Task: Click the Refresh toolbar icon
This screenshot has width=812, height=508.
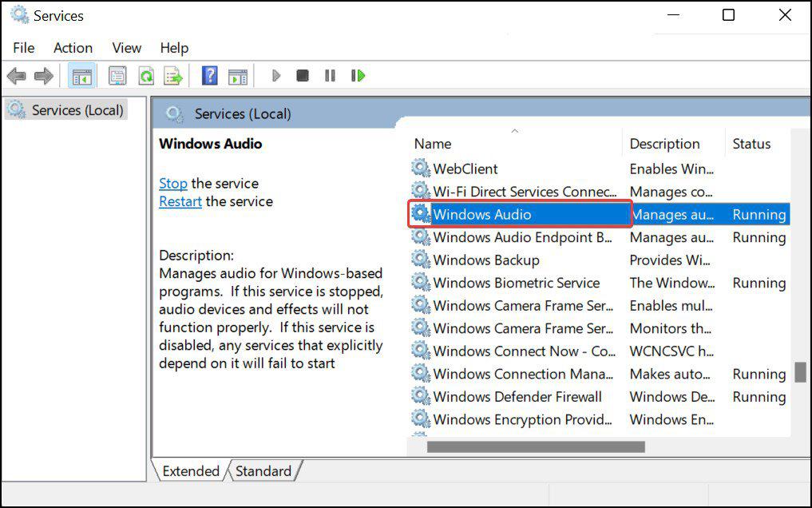Action: tap(147, 76)
